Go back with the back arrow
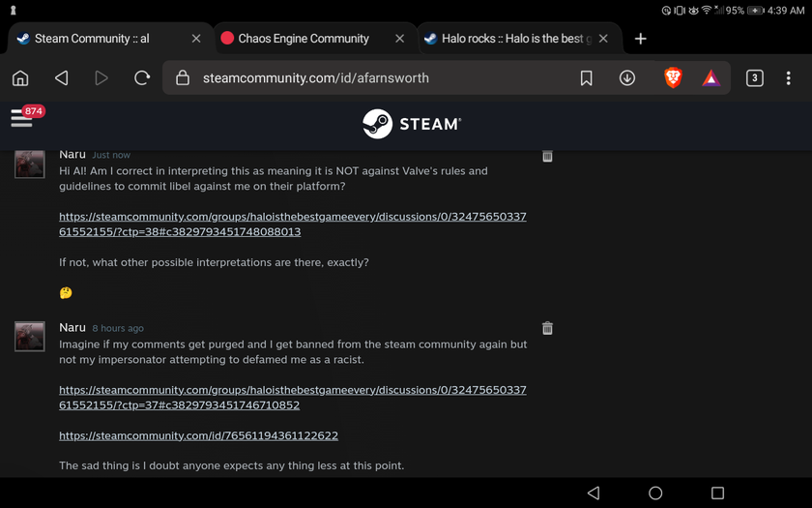Image resolution: width=812 pixels, height=508 pixels. pyautogui.click(x=62, y=78)
